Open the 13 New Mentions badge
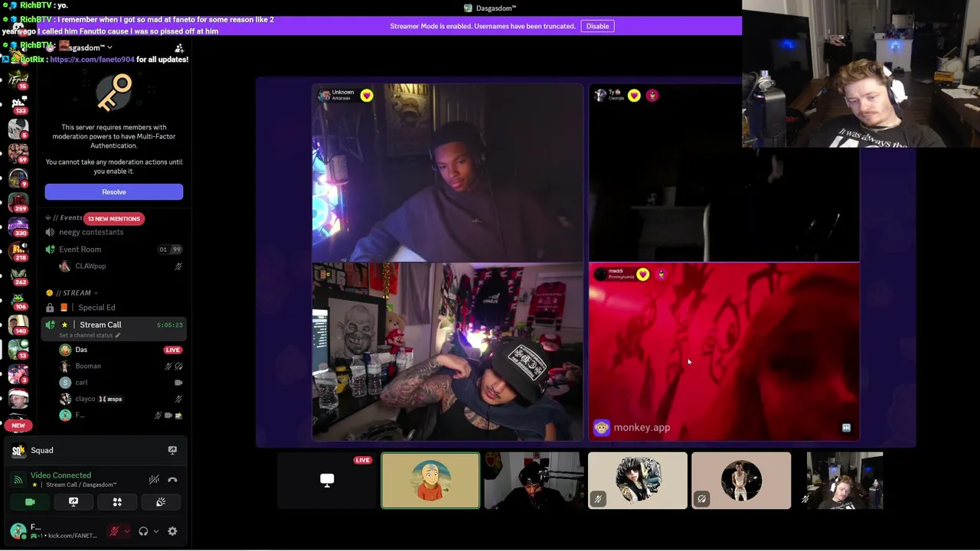The image size is (980, 551). (113, 219)
